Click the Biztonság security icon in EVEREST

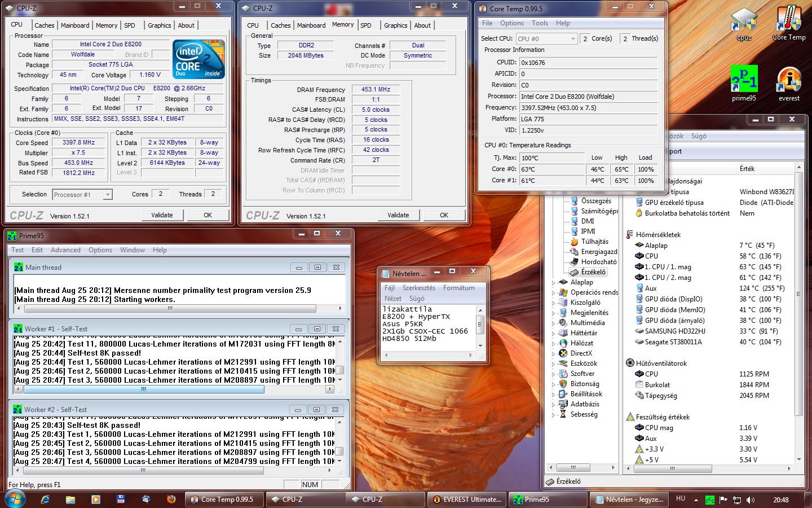click(563, 384)
